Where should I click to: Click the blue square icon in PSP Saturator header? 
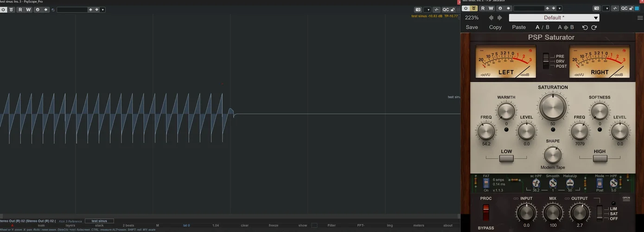tap(637, 8)
